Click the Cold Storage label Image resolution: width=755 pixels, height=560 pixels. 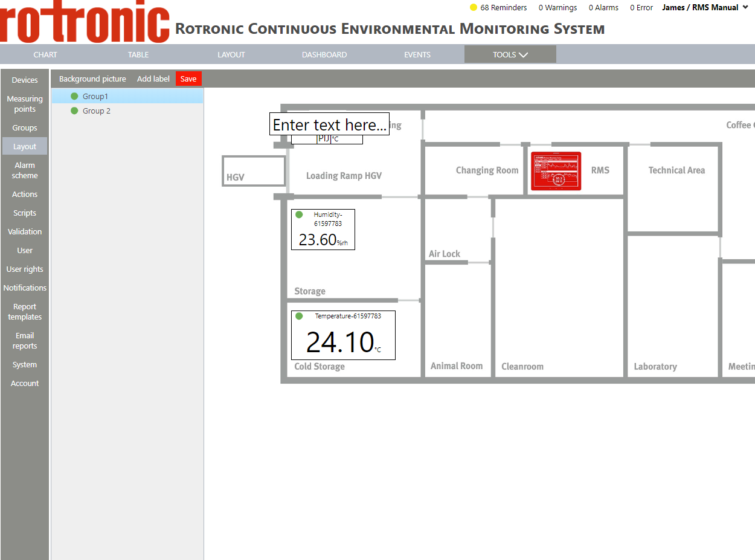click(320, 367)
